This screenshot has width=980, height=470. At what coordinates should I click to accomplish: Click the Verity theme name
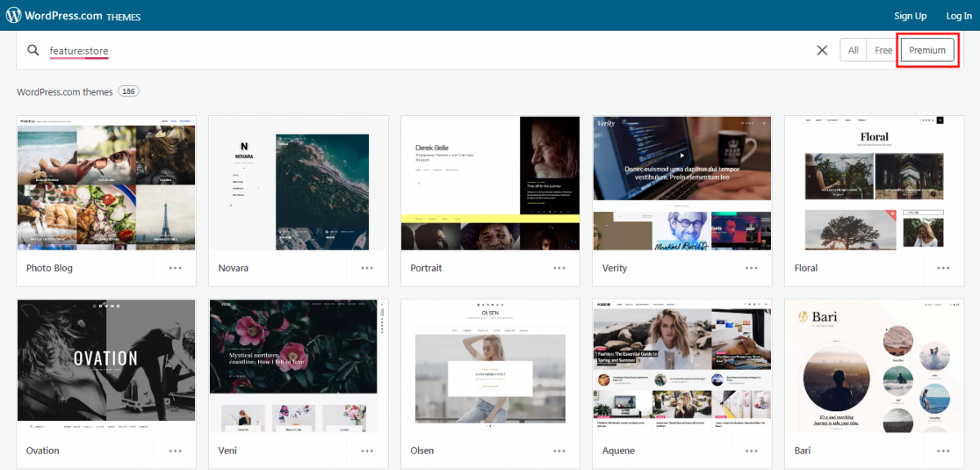tap(617, 268)
